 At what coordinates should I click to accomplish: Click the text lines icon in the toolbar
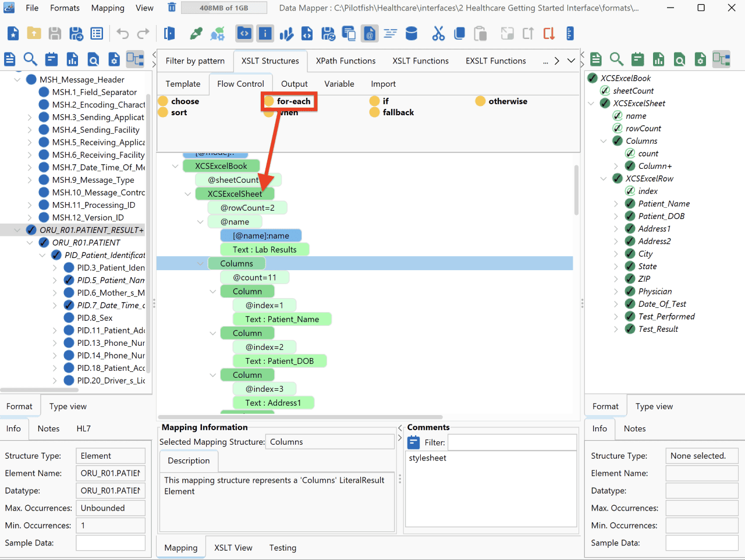tap(391, 34)
